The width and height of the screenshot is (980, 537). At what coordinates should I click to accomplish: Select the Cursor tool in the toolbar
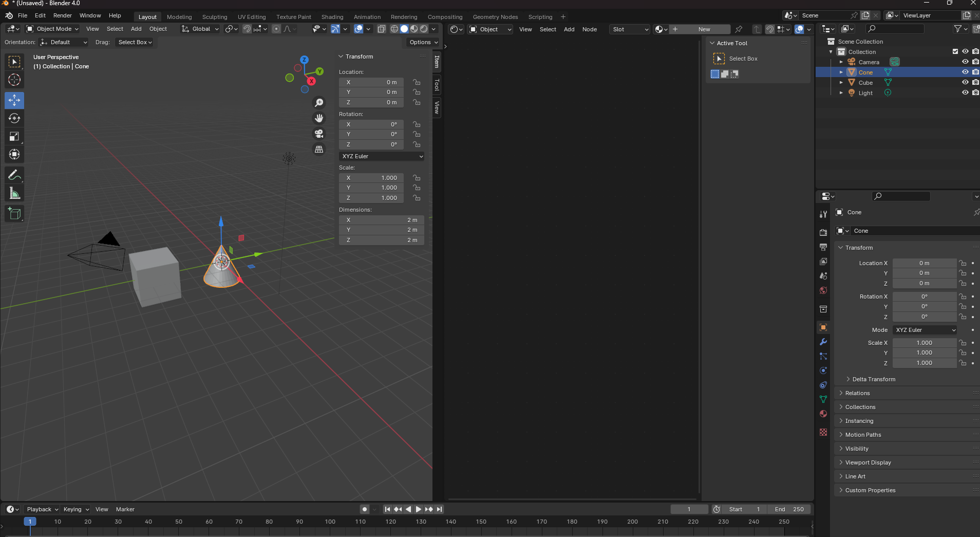click(14, 80)
